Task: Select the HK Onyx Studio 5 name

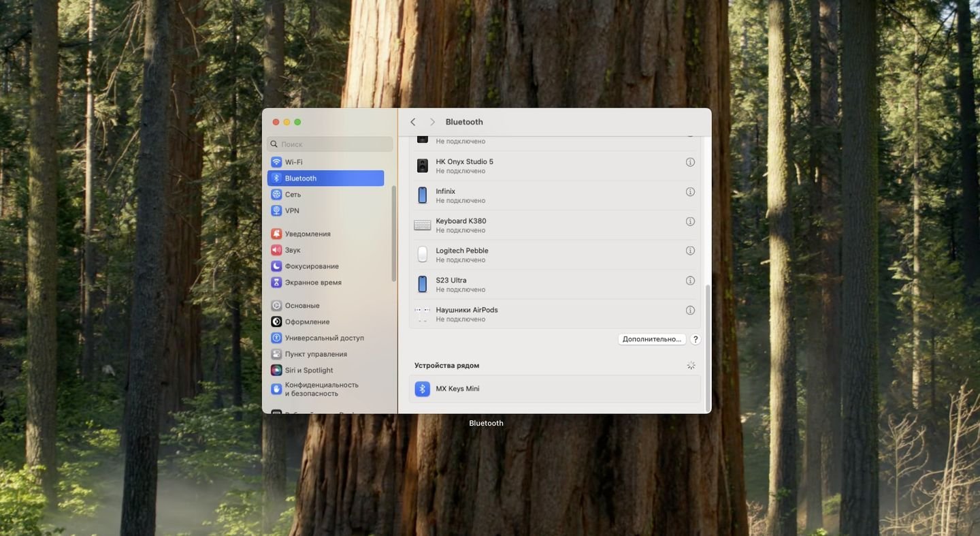Action: (465, 161)
